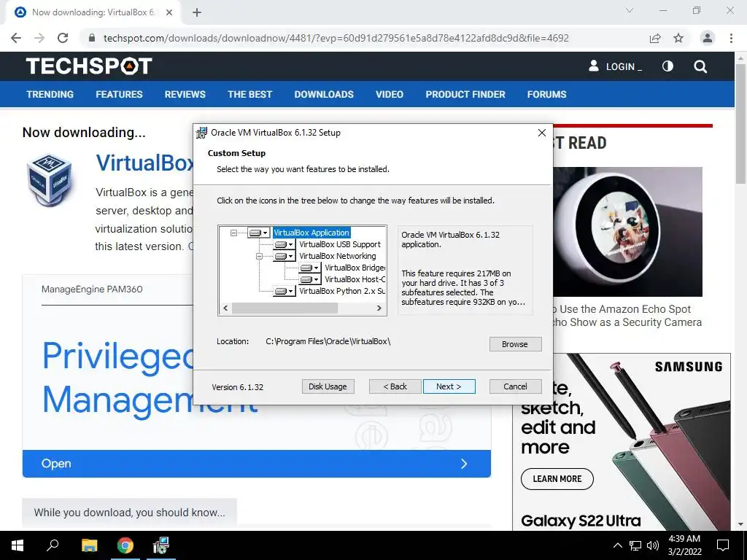
Task: Open VirtualBox Bridged feature dropdown icon
Action: pos(309,268)
